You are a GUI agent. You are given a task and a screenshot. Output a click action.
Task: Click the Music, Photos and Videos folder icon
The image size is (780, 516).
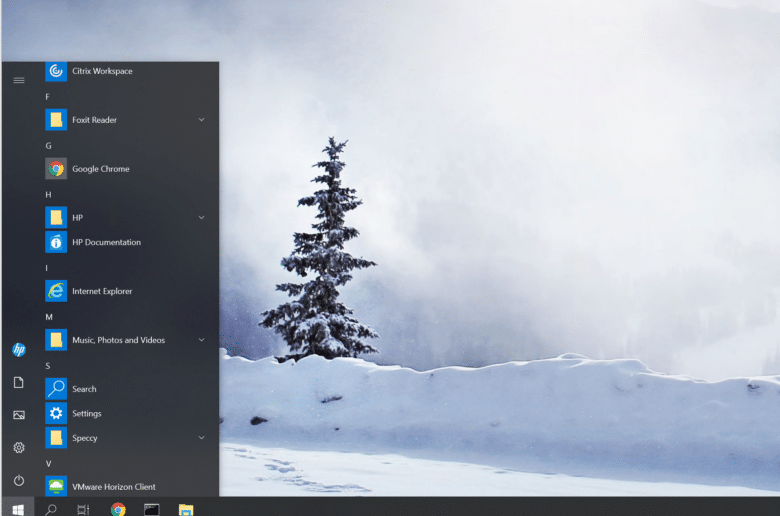(x=56, y=340)
